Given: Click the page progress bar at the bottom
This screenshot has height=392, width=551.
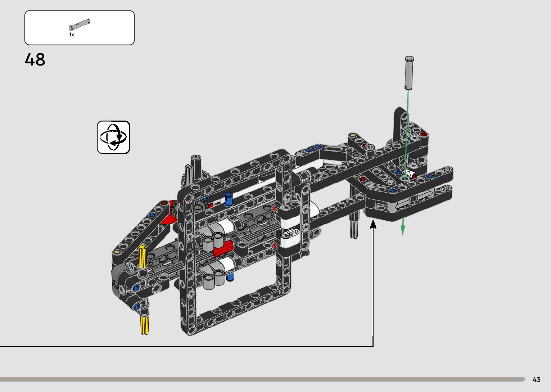Looking at the screenshot, I should 262,379.
